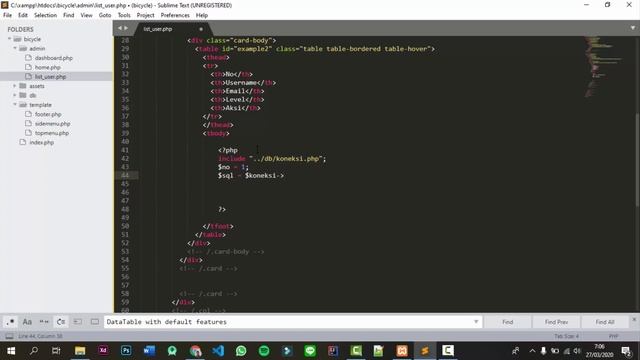Click Line 44 position in status bar

[x=40, y=336]
